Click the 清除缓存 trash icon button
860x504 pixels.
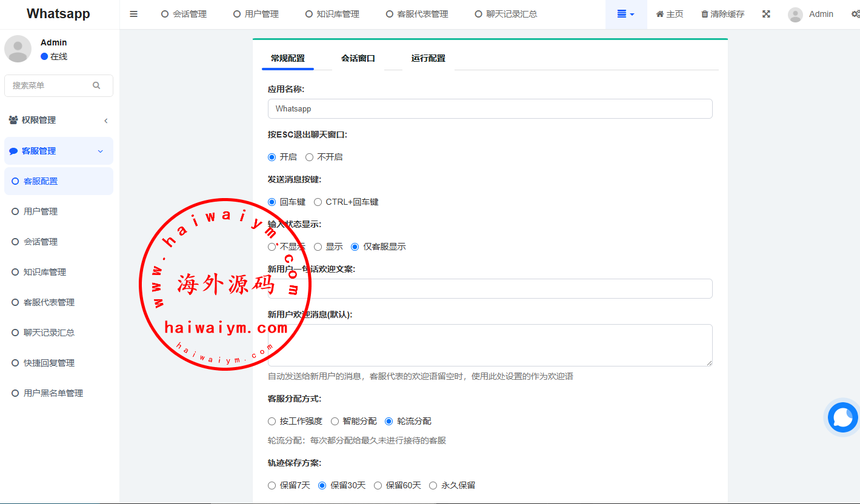[722, 14]
